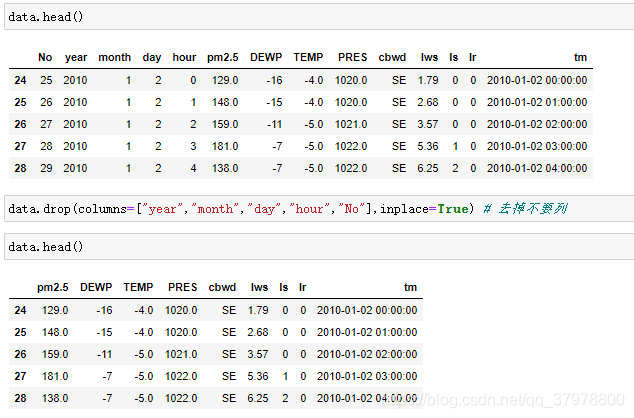The width and height of the screenshot is (634, 418).
Task: Click 'tm' header in the first table
Action: [581, 57]
